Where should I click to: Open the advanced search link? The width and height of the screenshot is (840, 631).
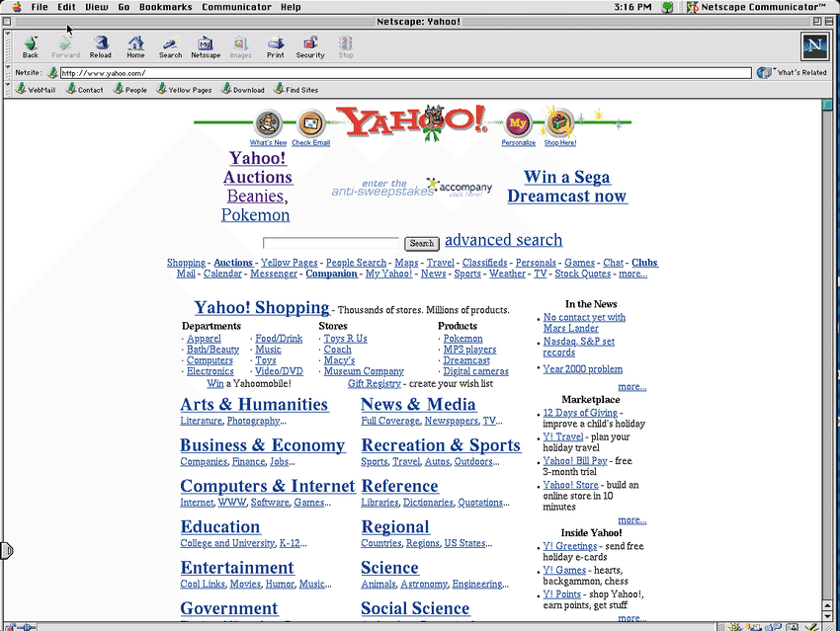click(x=504, y=240)
